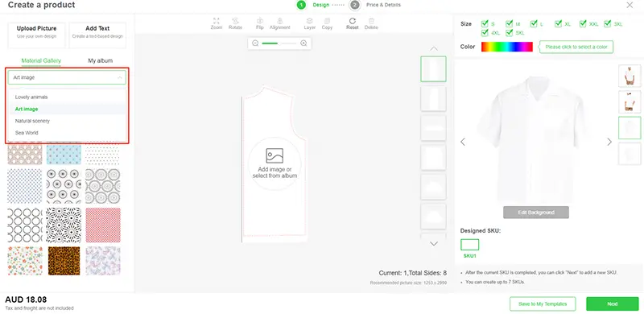Viewport: 644px width, 314px height.
Task: Show the previous shirt preview image
Action: click(463, 142)
